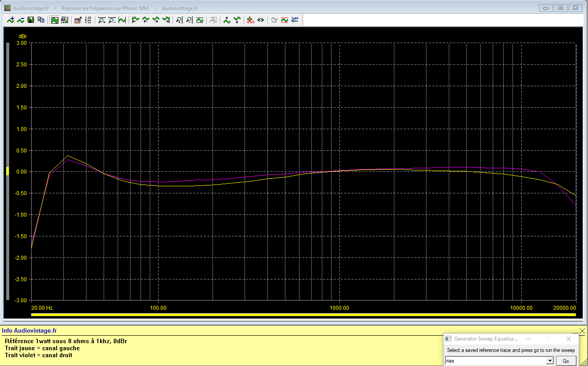Click the add trace icon with plus sign
The width and height of the screenshot is (588, 366).
[x=11, y=20]
